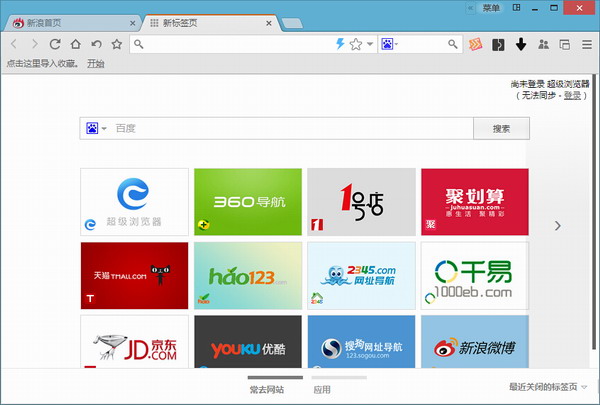This screenshot has height=405, width=600.
Task: Open the JD.com 京东 tile
Action: 134,342
